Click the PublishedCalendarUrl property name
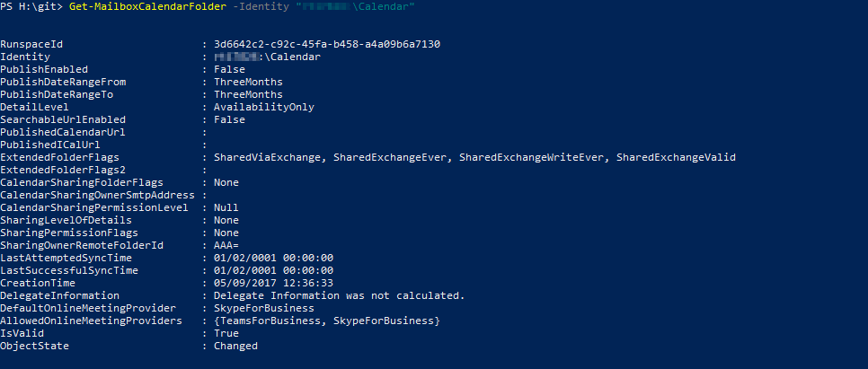The width and height of the screenshot is (868, 369). pos(63,132)
